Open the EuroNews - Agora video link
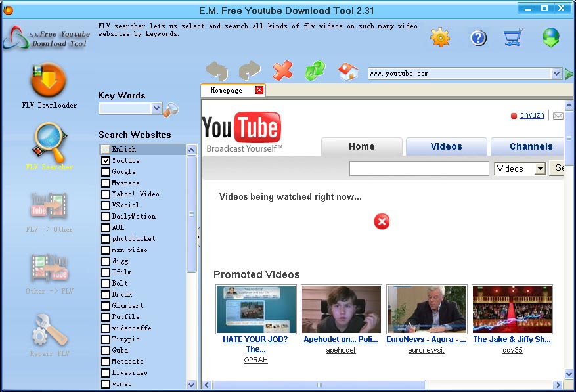This screenshot has height=392, width=576. pos(426,339)
